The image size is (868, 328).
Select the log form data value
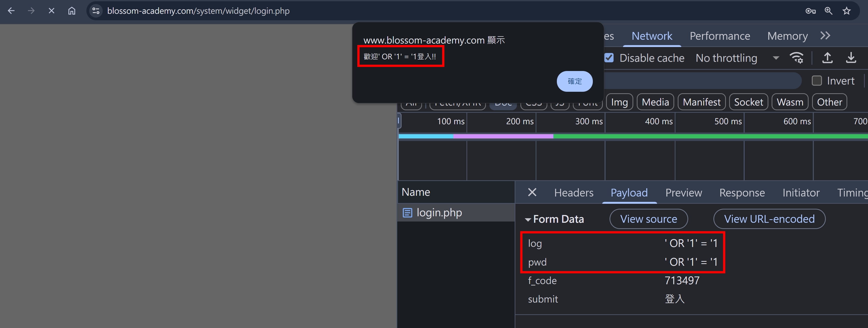point(691,243)
